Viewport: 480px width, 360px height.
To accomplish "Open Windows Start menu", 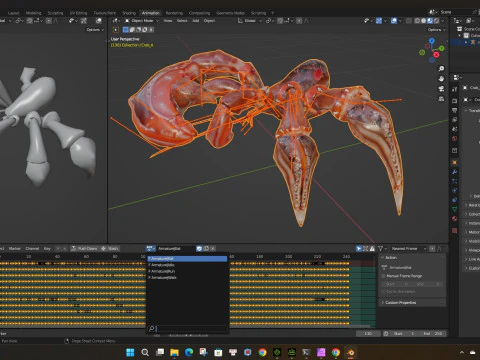I will (130, 352).
